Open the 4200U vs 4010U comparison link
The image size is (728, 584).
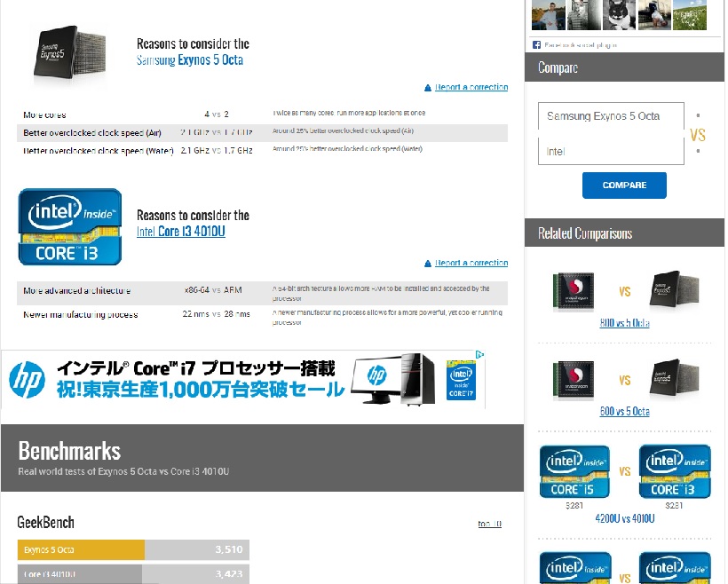click(x=625, y=518)
